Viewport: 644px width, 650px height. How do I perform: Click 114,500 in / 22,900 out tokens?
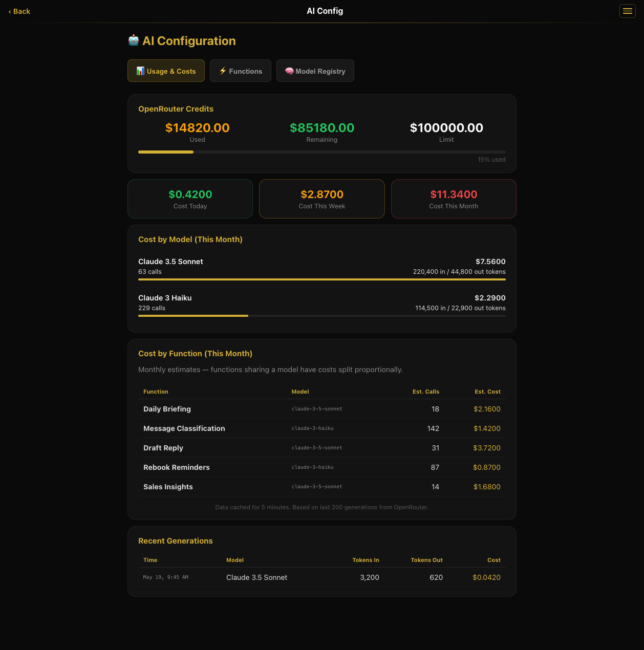click(460, 308)
